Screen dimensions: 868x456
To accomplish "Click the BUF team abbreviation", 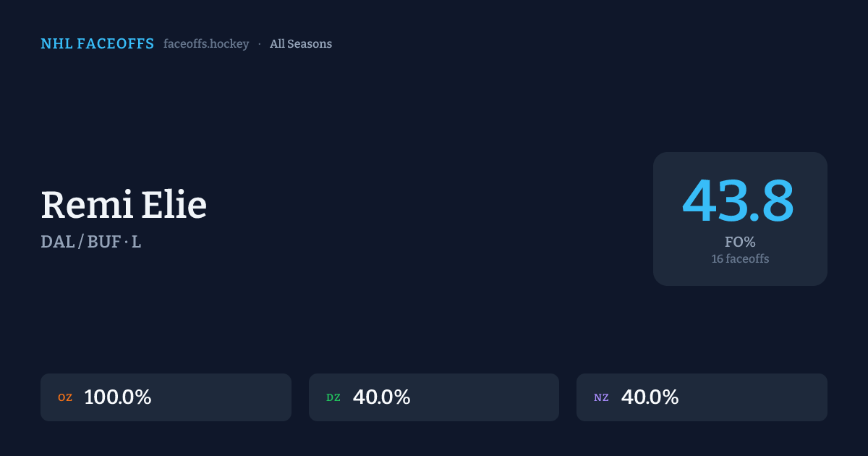I will pyautogui.click(x=104, y=242).
